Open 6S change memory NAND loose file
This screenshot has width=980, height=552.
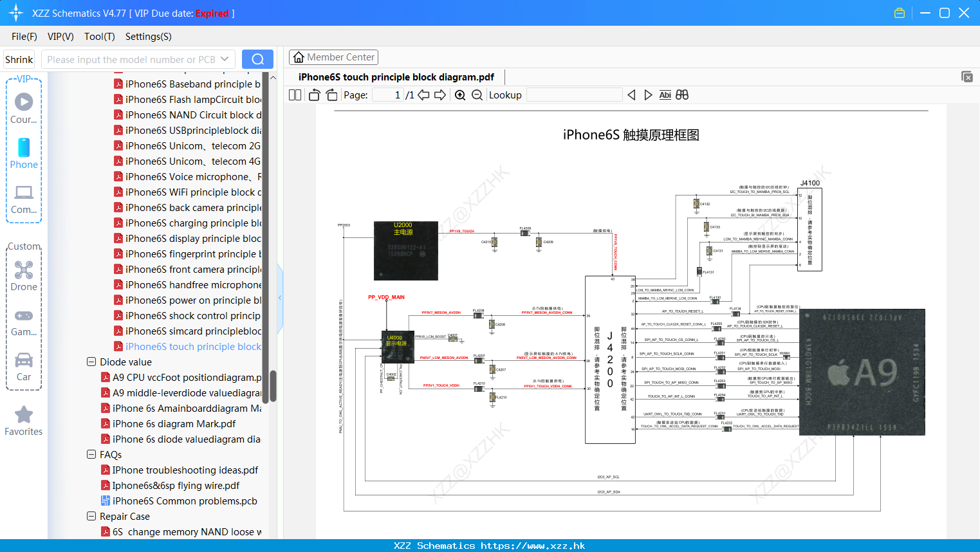181,532
